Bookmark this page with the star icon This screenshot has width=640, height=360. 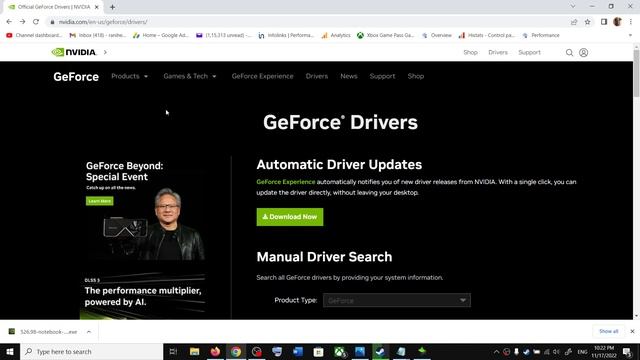coord(587,22)
